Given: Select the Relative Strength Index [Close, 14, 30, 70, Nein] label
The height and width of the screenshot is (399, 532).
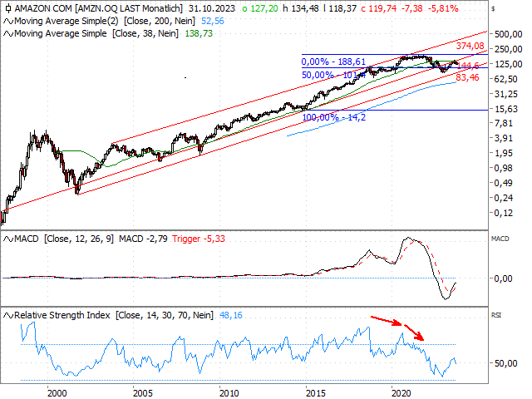Looking at the screenshot, I should (x=114, y=316).
